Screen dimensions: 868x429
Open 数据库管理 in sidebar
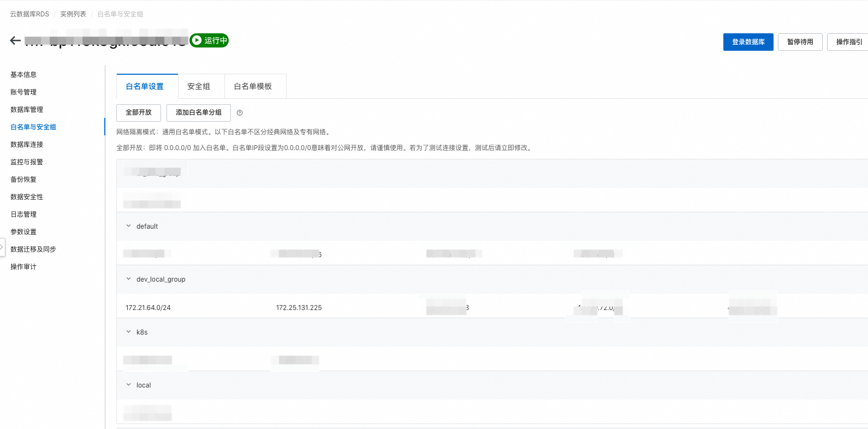click(27, 110)
